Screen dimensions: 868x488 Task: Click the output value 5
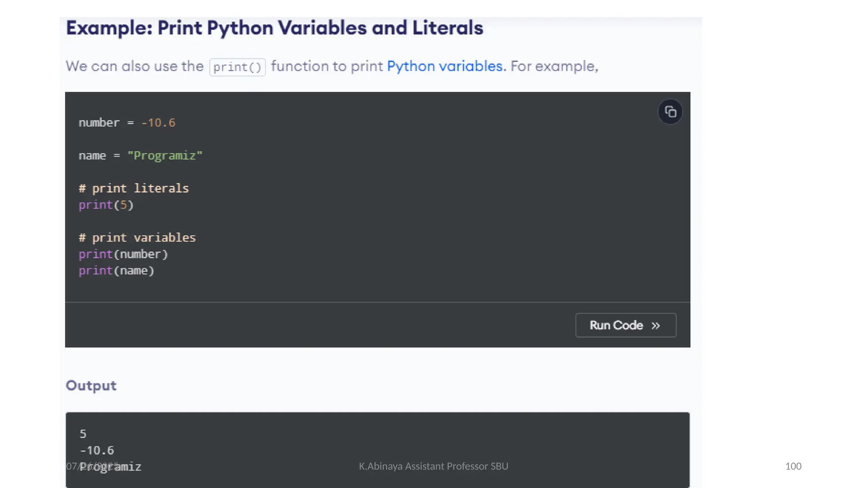pyautogui.click(x=83, y=434)
